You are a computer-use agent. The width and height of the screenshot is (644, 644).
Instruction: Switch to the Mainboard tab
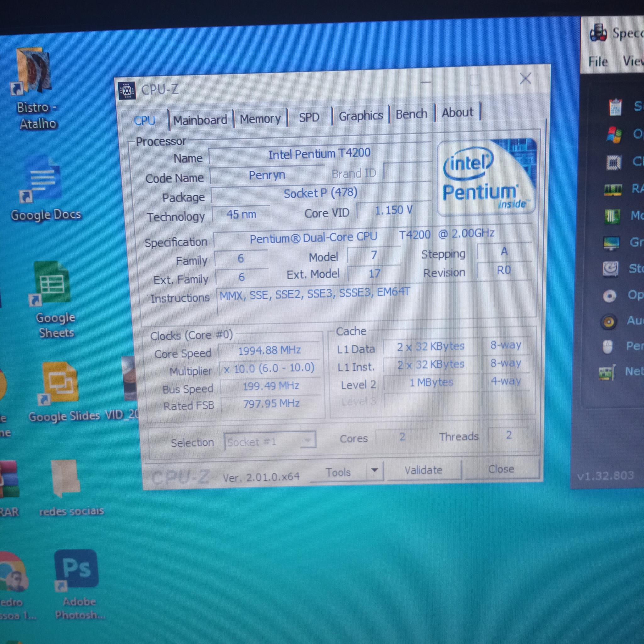(200, 120)
